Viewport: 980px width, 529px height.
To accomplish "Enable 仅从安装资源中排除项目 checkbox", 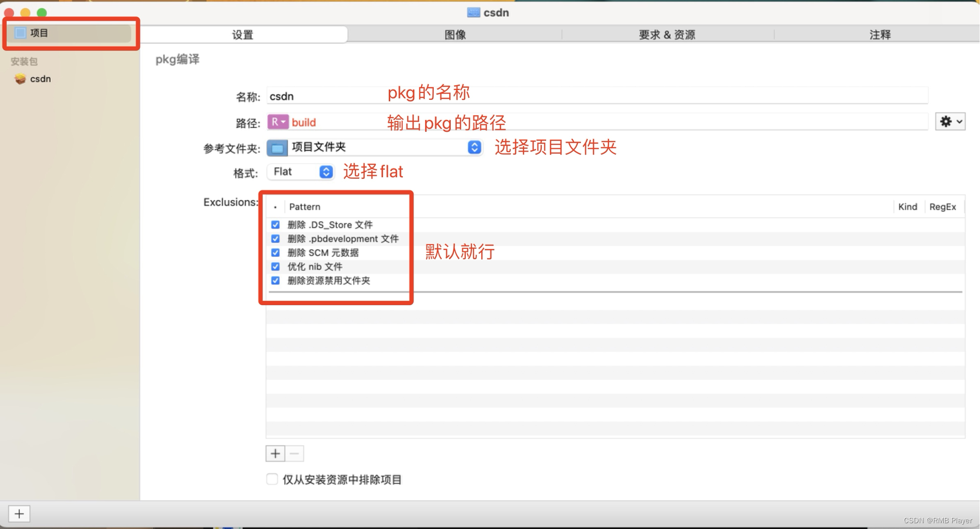I will 272,479.
